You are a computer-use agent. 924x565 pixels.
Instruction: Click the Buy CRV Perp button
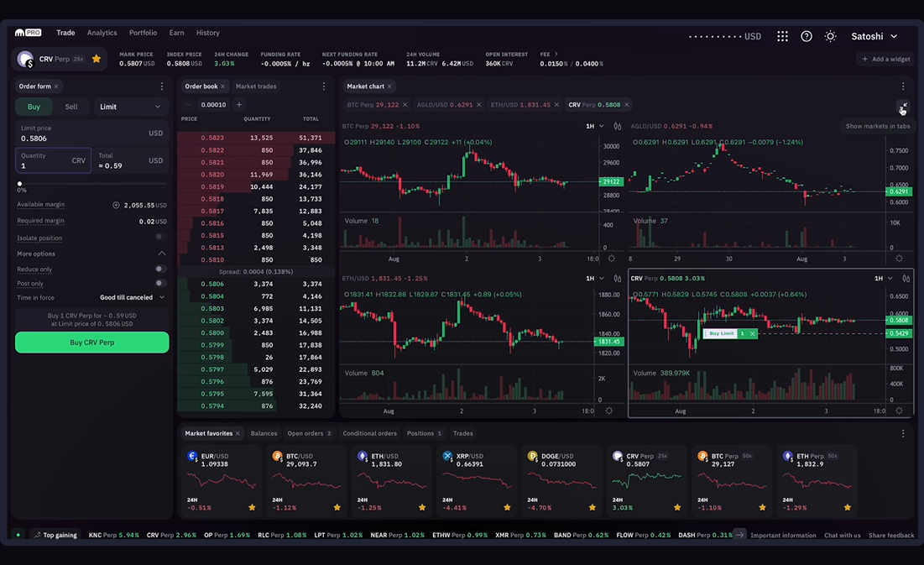tap(92, 343)
